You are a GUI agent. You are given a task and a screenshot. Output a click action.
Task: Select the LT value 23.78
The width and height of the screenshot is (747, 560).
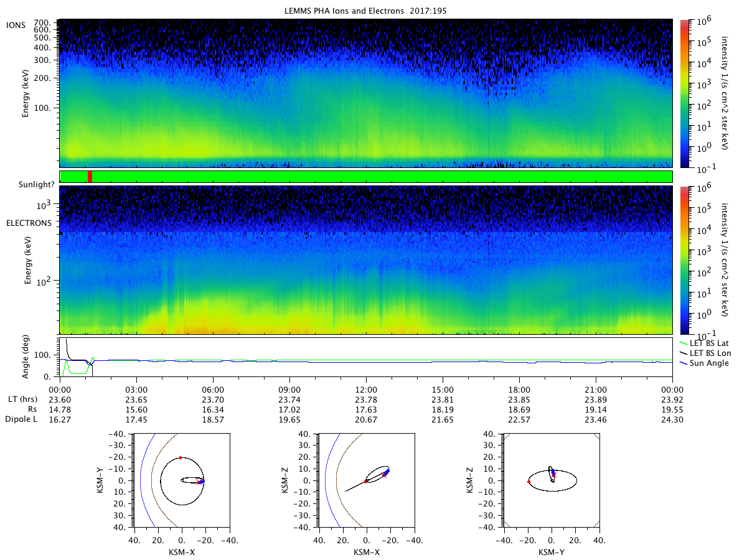(x=366, y=399)
